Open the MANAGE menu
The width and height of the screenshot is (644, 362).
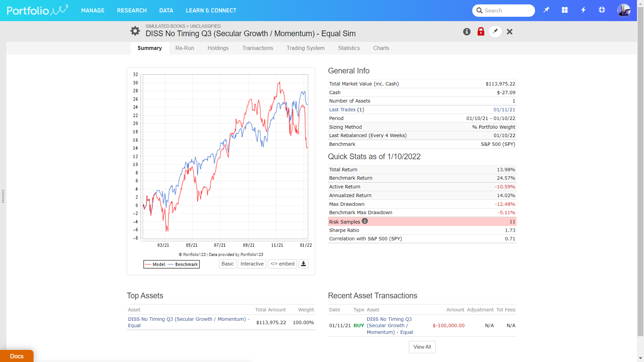tap(93, 10)
